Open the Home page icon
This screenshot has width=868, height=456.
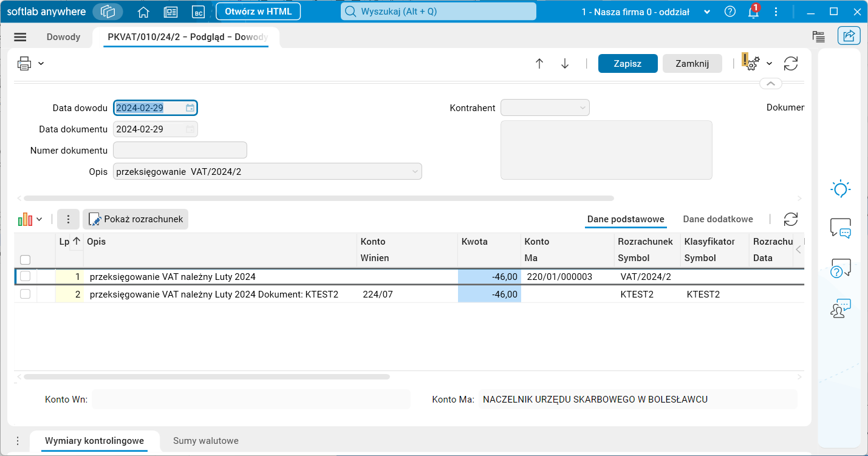click(x=143, y=12)
